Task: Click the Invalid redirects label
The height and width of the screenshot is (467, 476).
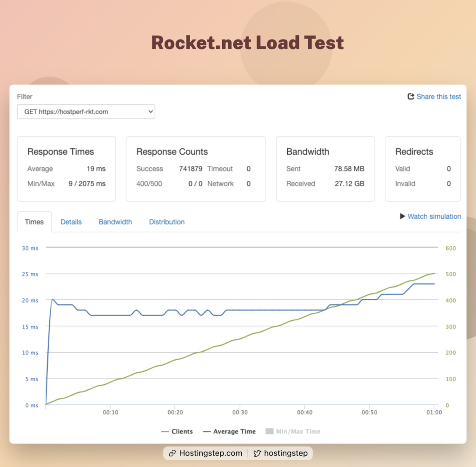Action: click(x=405, y=184)
